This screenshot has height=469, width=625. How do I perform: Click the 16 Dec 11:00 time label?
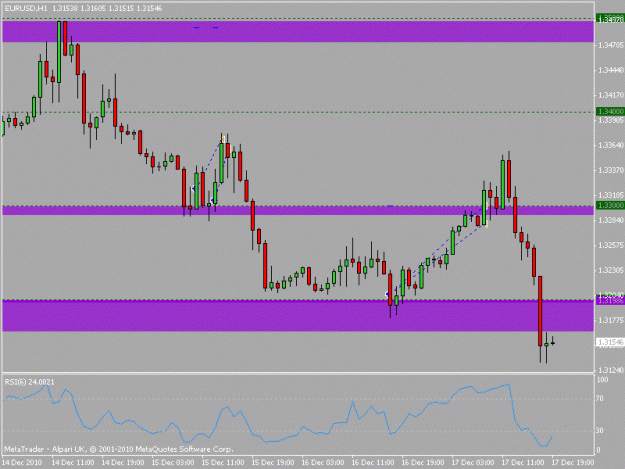click(x=373, y=462)
